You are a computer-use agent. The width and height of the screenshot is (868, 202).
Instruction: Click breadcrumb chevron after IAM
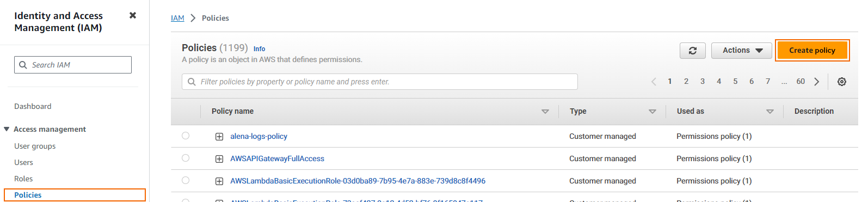[193, 18]
